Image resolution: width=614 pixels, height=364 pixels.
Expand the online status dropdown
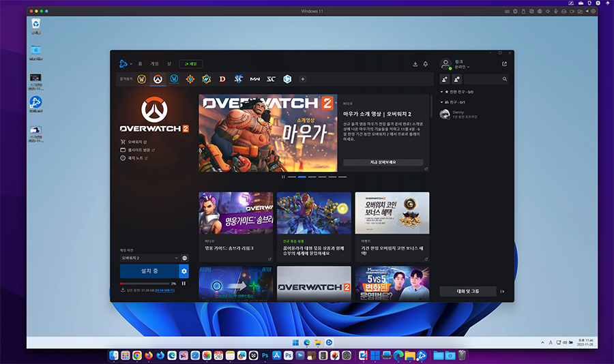point(462,67)
